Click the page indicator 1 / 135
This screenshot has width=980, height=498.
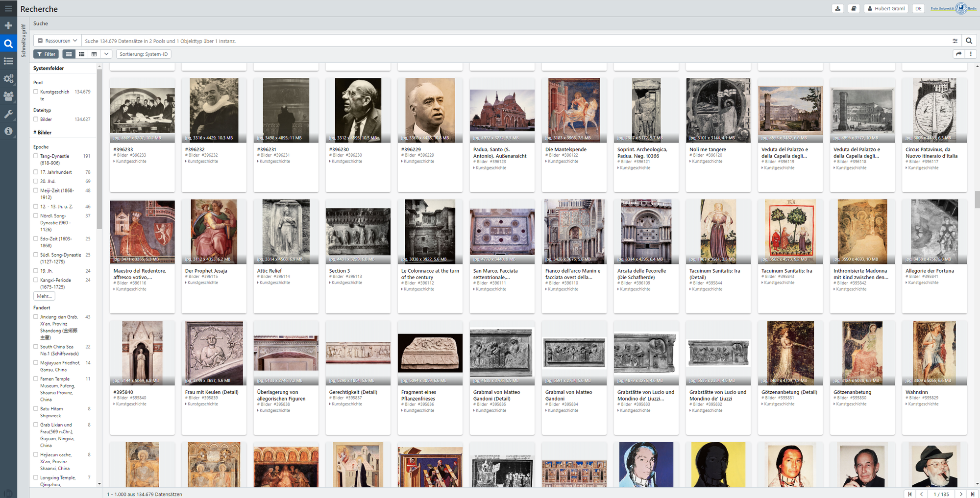941,494
